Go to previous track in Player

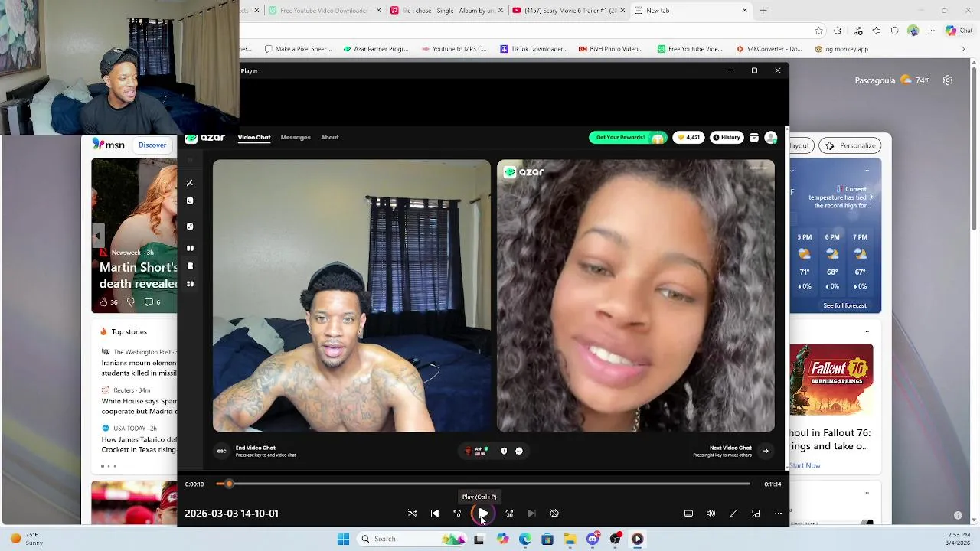click(435, 514)
